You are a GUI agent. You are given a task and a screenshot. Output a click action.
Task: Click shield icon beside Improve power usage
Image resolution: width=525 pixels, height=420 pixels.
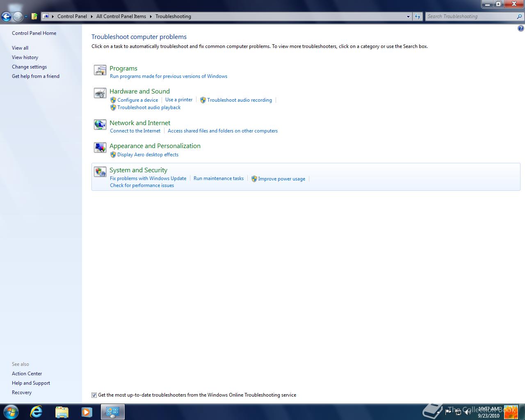point(254,179)
